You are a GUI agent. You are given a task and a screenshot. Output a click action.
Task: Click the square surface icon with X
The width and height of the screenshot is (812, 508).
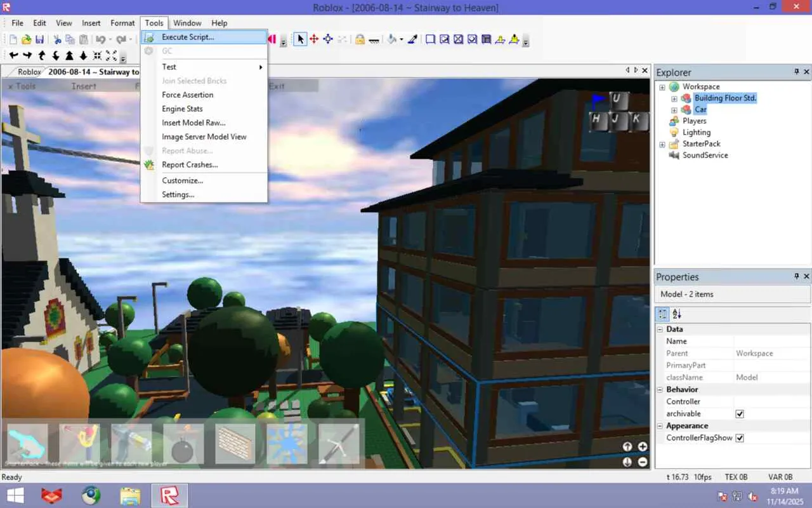click(458, 39)
